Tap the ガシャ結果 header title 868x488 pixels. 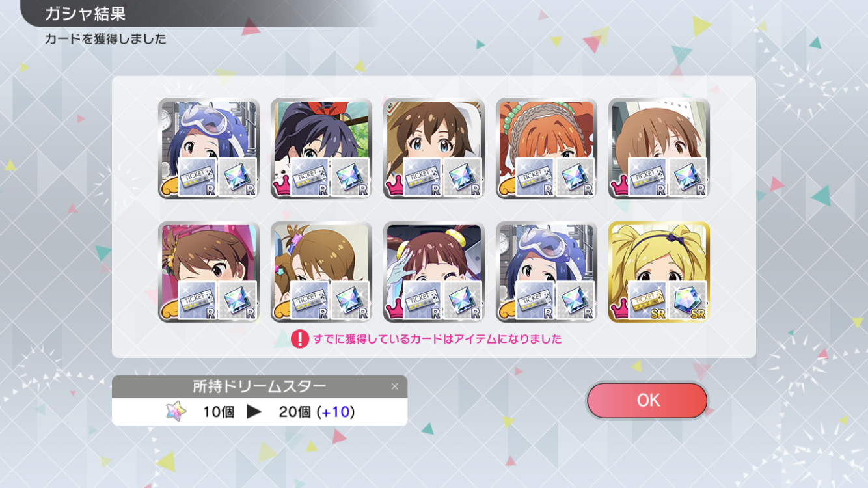pos(85,13)
